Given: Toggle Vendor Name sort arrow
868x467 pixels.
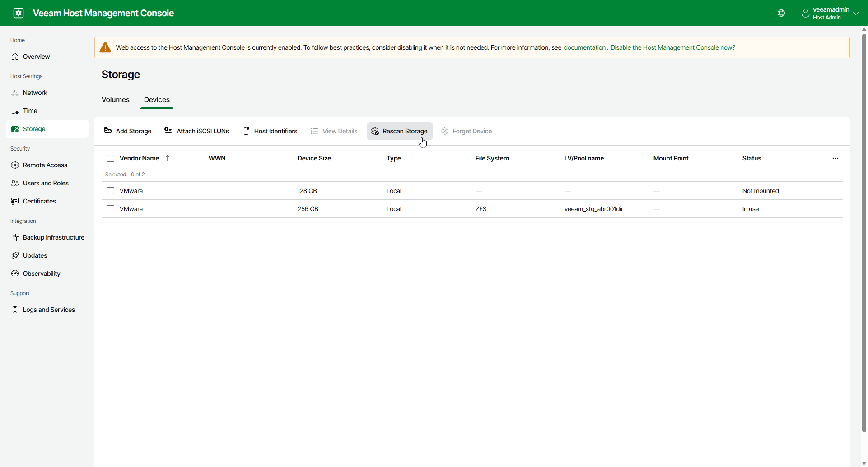Looking at the screenshot, I should (x=168, y=158).
